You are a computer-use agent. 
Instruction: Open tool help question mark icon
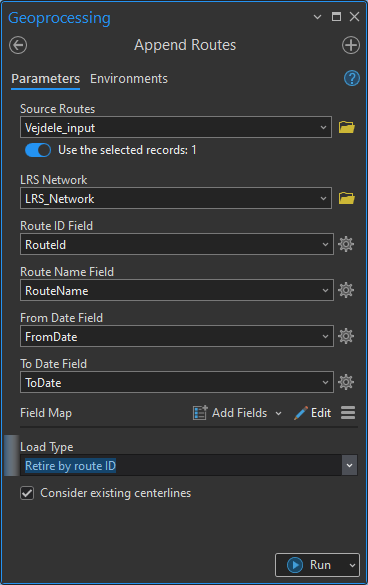click(x=352, y=78)
